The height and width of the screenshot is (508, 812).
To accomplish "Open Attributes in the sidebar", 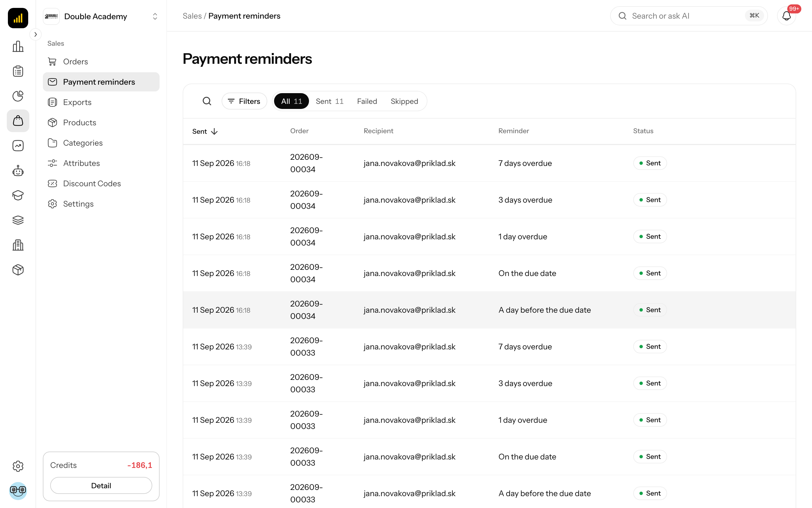I will (x=101, y=163).
